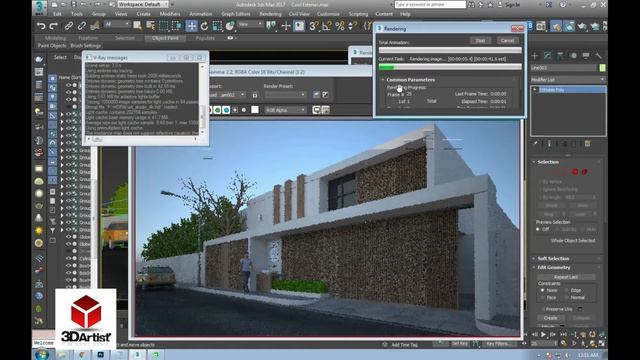Select None constraint radio button

tap(542, 290)
